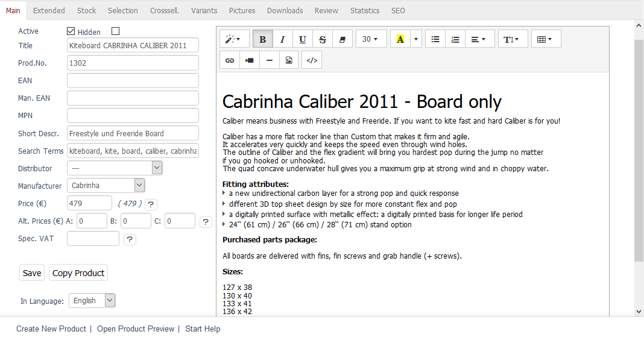The height and width of the screenshot is (340, 644).
Task: Apply italic formatting
Action: point(283,39)
